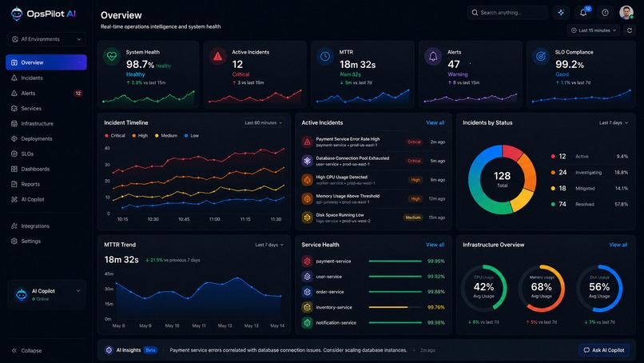Click View all in Active Incidents panel
644x363 pixels.
click(x=435, y=123)
